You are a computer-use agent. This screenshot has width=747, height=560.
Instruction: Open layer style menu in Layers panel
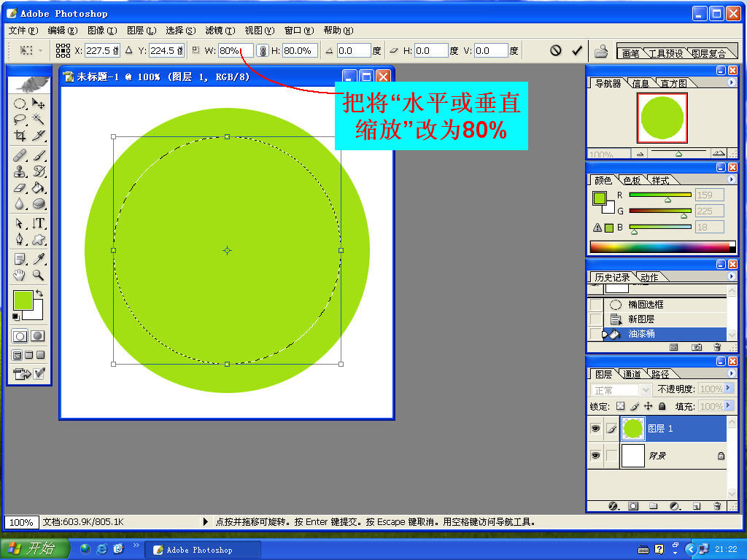[x=614, y=506]
